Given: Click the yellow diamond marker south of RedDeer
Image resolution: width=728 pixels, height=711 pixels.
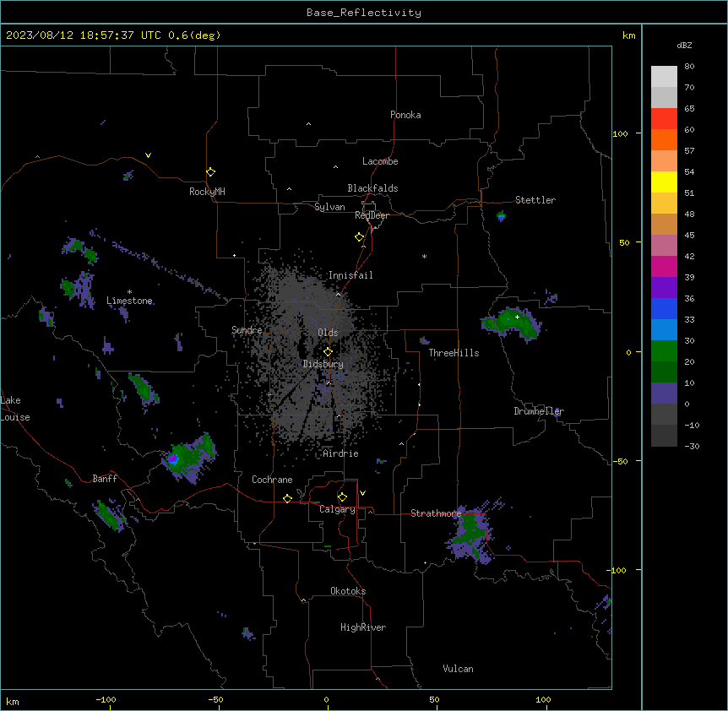Looking at the screenshot, I should pos(359,237).
